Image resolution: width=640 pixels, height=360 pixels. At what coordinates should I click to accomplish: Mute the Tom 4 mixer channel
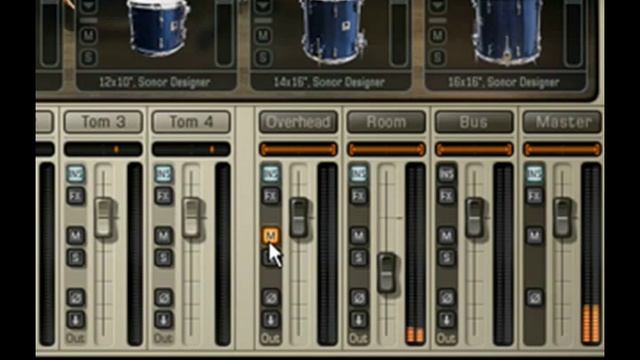164,236
